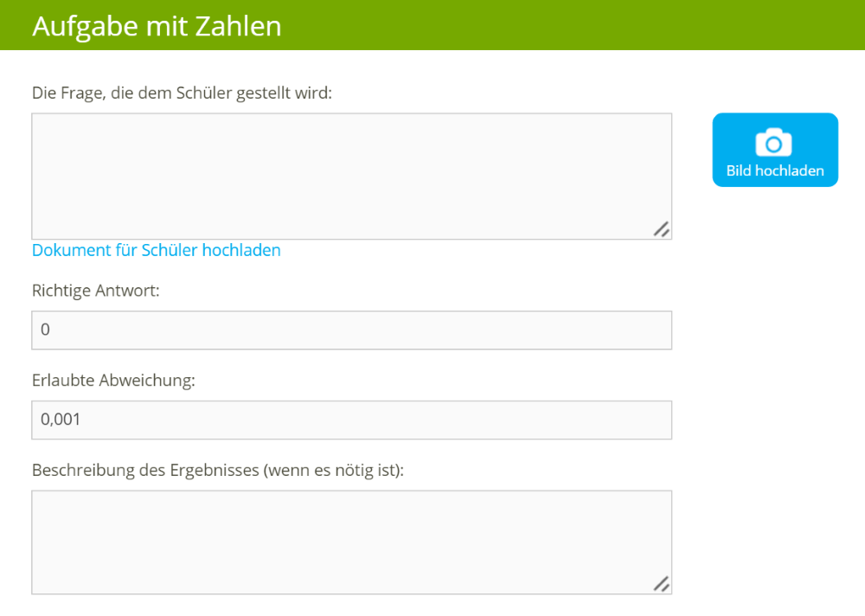Select the 'Richtige Antwort' input field
Image resolution: width=865 pixels, height=616 pixels.
(x=351, y=330)
